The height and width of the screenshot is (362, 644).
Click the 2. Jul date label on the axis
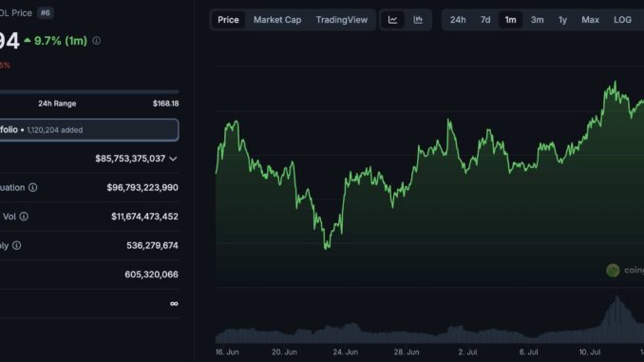[x=467, y=352]
